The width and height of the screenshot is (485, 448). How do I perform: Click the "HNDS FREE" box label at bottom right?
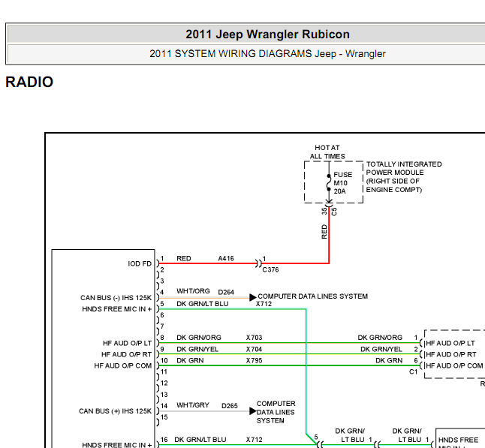(458, 440)
